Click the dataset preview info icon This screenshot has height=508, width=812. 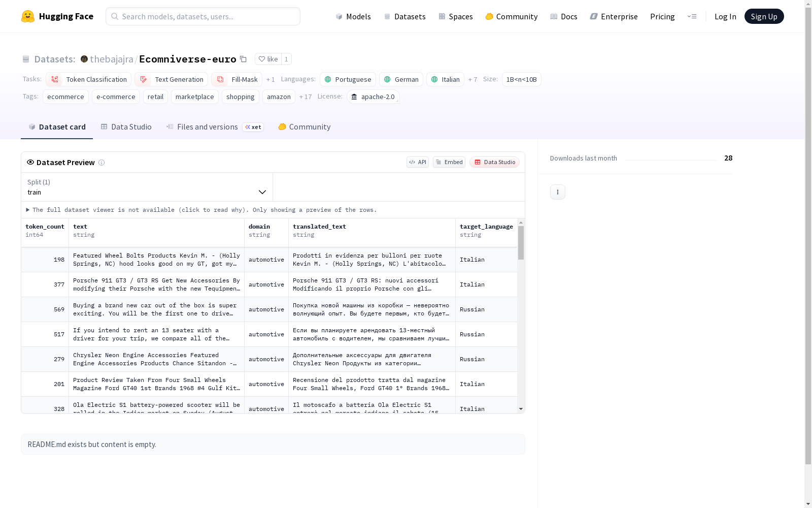click(101, 163)
